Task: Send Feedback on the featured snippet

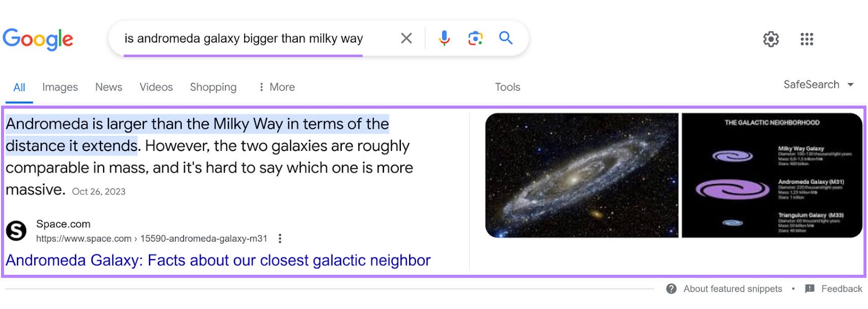Action: click(834, 289)
